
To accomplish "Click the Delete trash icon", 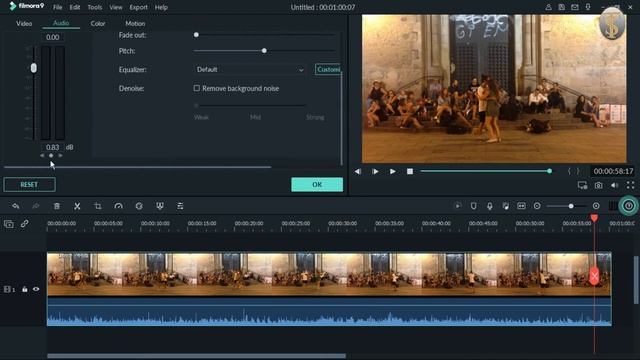I will click(57, 206).
